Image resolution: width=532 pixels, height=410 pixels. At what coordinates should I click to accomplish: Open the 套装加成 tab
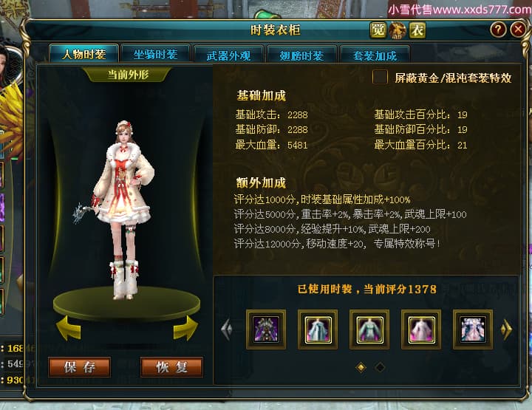[x=375, y=55]
